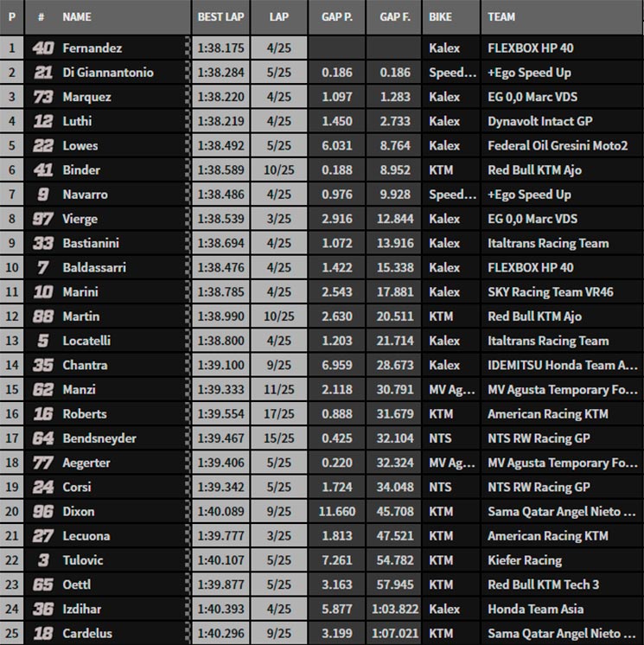This screenshot has height=645, width=644.
Task: Click the GAP F. column header
Action: point(394,17)
